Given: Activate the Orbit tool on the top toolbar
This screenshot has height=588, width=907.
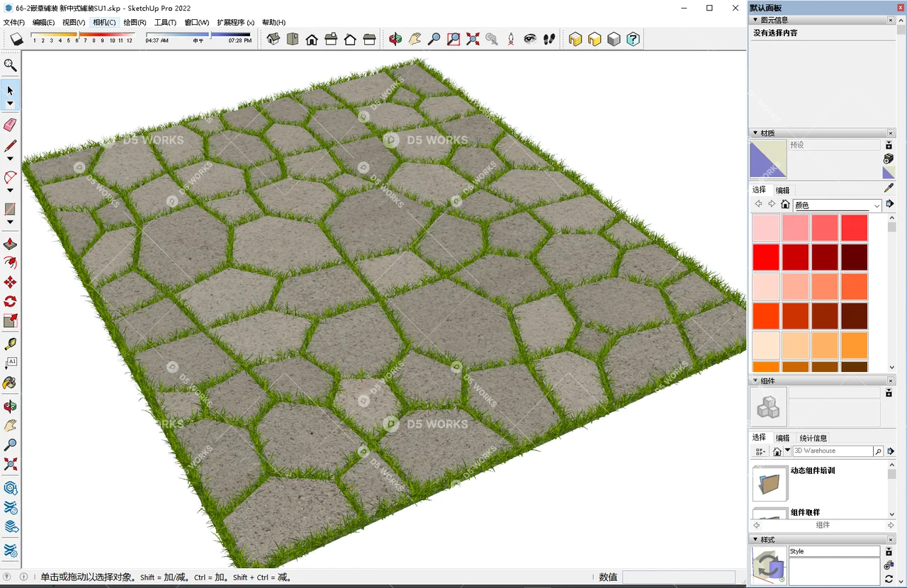Looking at the screenshot, I should coord(395,39).
